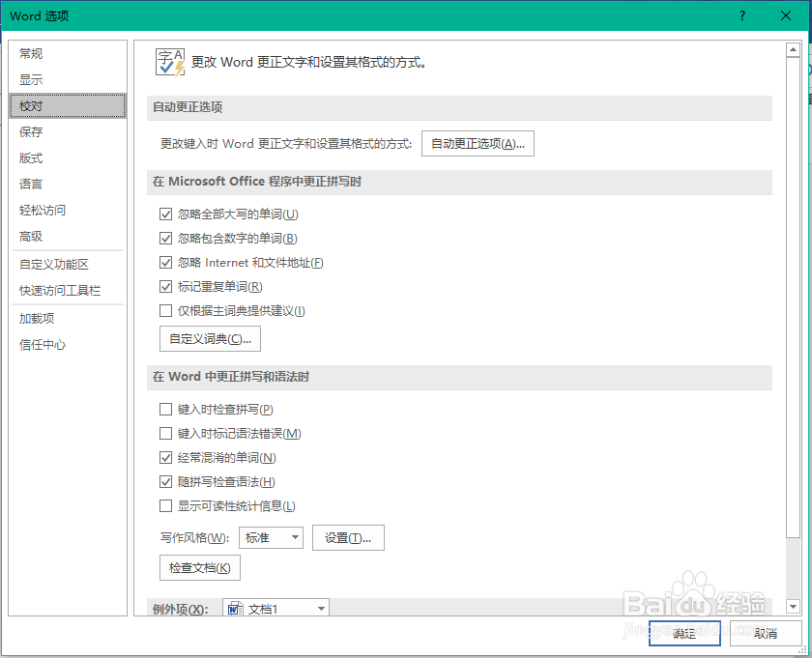Click 自定义词典(C)... button
The height and width of the screenshot is (658, 812).
[210, 338]
